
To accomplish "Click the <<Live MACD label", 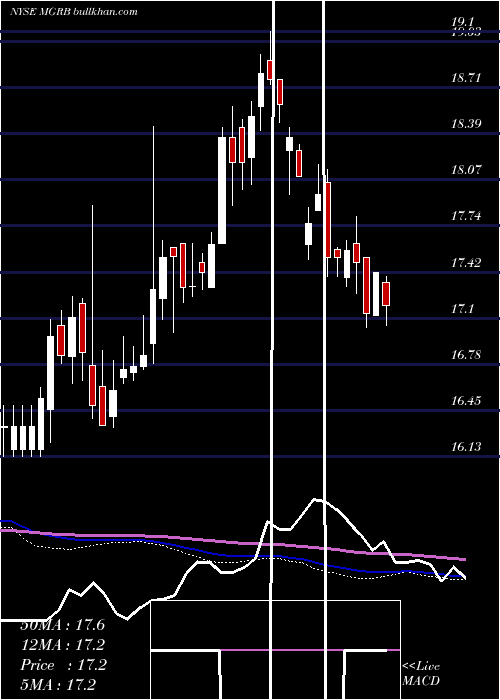I will 421,674.
